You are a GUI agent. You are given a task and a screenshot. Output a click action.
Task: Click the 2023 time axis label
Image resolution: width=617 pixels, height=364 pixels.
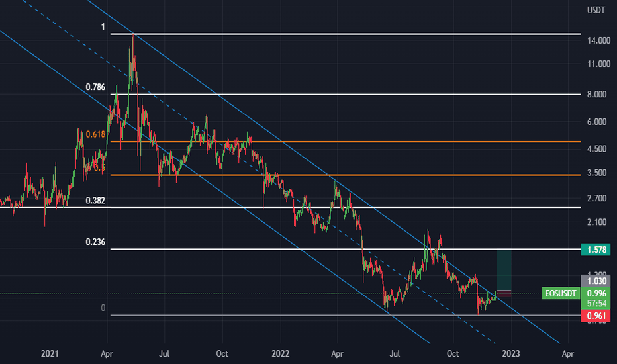pyautogui.click(x=511, y=353)
